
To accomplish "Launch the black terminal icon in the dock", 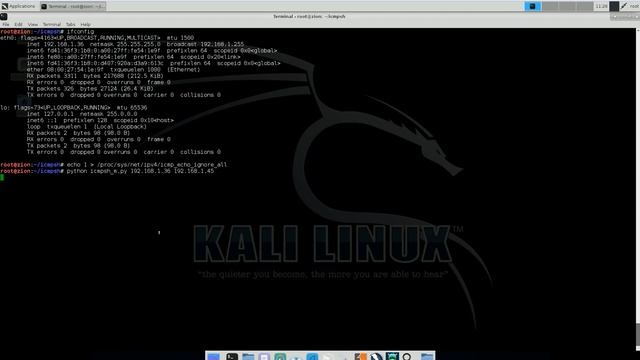I will [232, 357].
